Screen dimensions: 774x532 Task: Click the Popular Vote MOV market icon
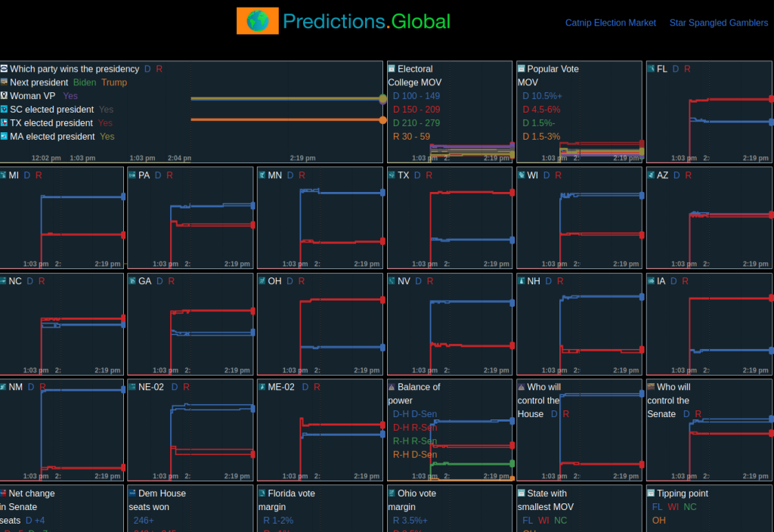(x=522, y=69)
